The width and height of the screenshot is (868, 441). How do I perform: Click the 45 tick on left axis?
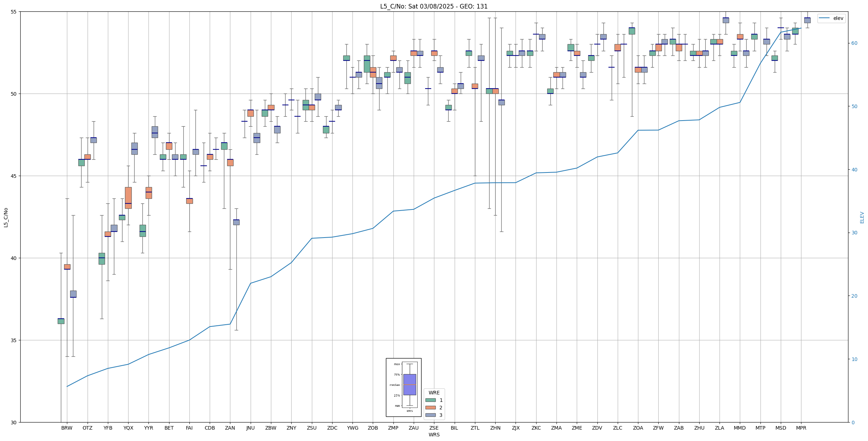[14, 176]
